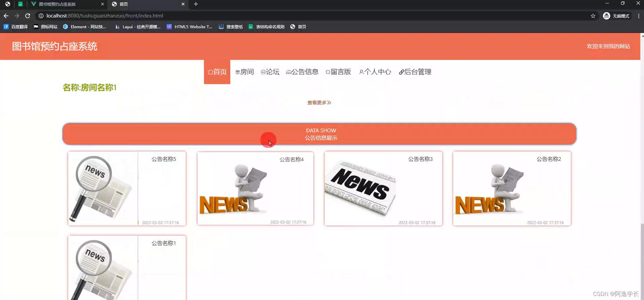This screenshot has width=644, height=300.
Task: Click the 公告名称5 title
Action: click(x=164, y=159)
